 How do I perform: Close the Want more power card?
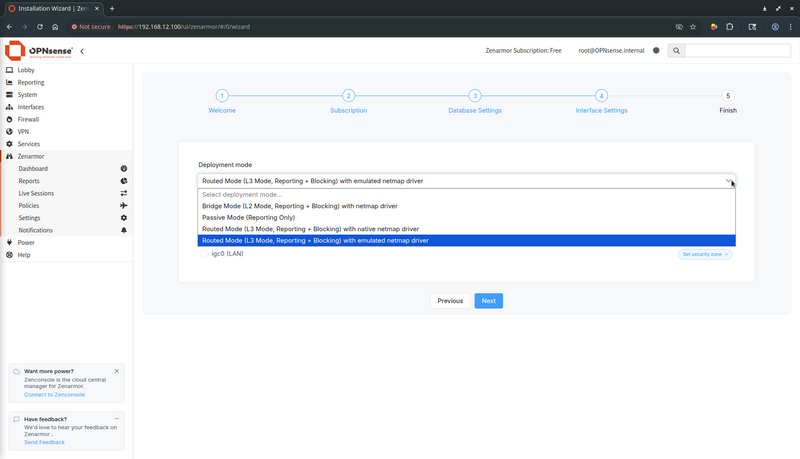[x=117, y=371]
